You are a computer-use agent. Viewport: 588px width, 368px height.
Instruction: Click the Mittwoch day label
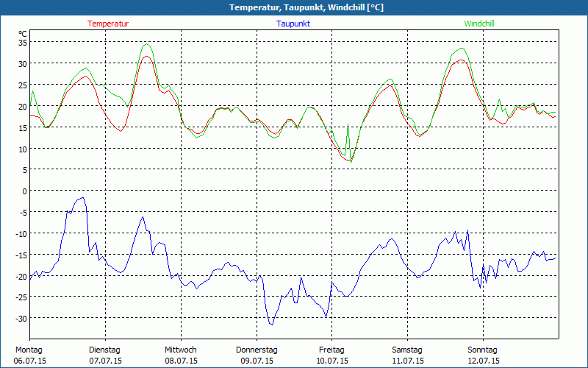tap(181, 350)
